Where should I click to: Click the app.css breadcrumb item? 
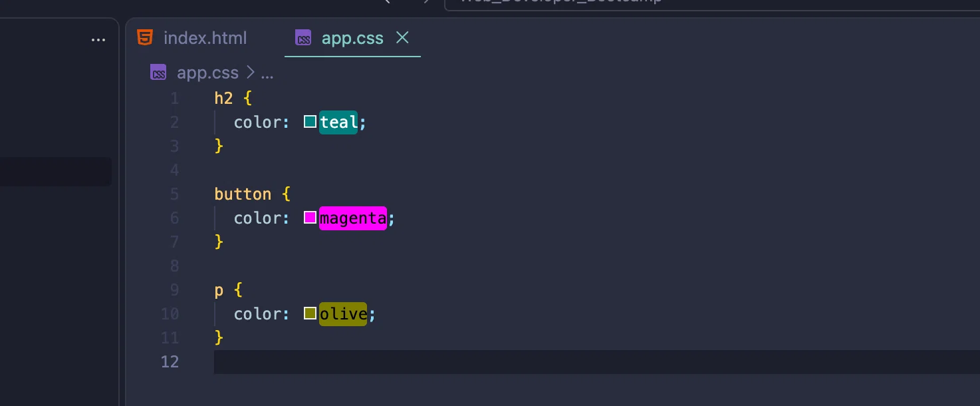coord(207,73)
